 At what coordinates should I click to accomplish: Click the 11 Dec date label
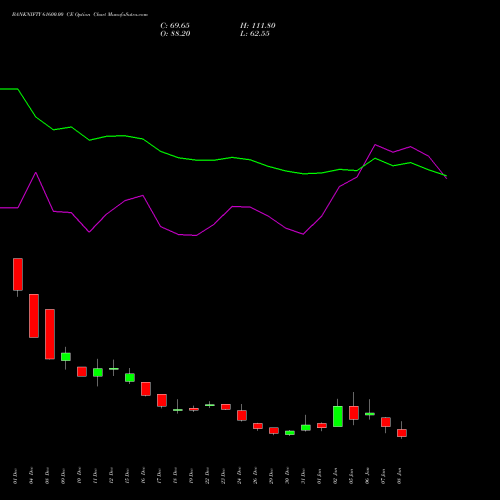coord(95,476)
